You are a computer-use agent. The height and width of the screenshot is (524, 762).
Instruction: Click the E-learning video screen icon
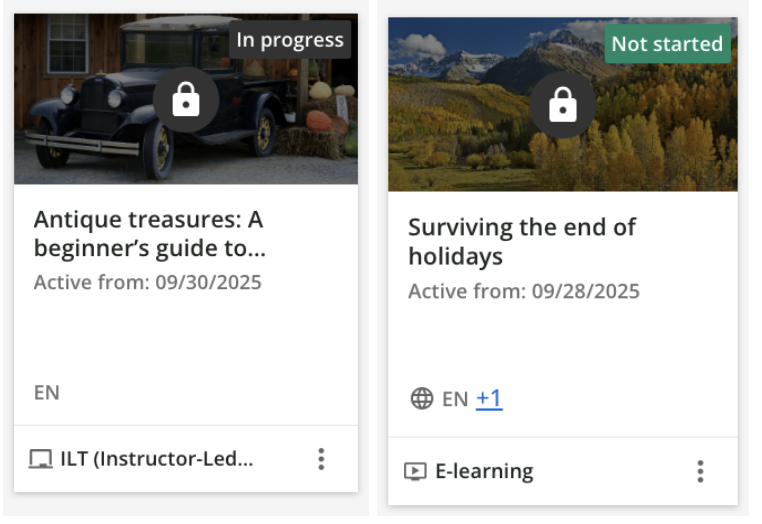(x=414, y=471)
